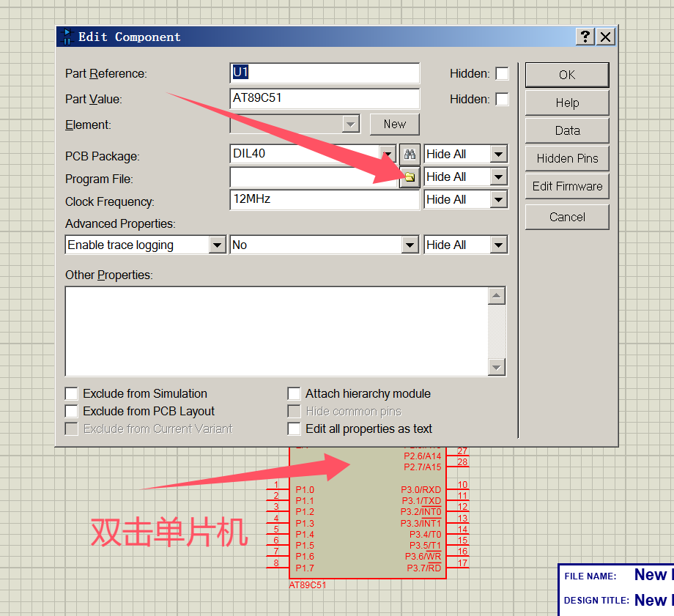Click the OK button
The height and width of the screenshot is (616, 674).
pyautogui.click(x=567, y=75)
